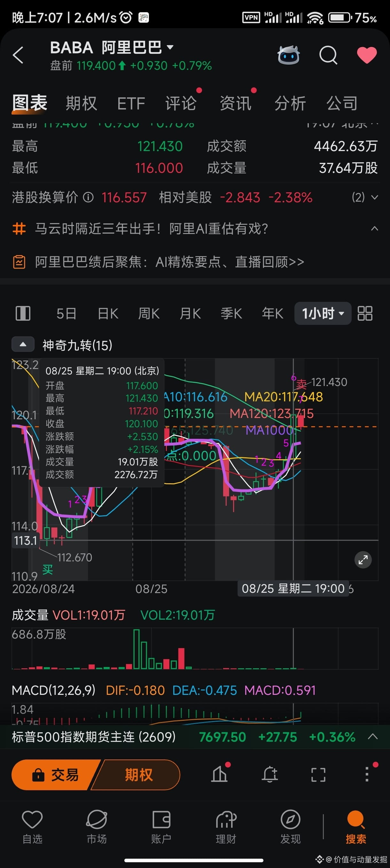Switch to the ETF tab

131,103
